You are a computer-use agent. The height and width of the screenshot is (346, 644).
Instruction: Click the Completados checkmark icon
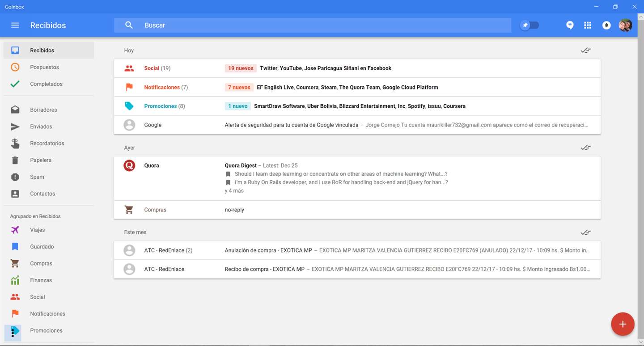click(15, 84)
